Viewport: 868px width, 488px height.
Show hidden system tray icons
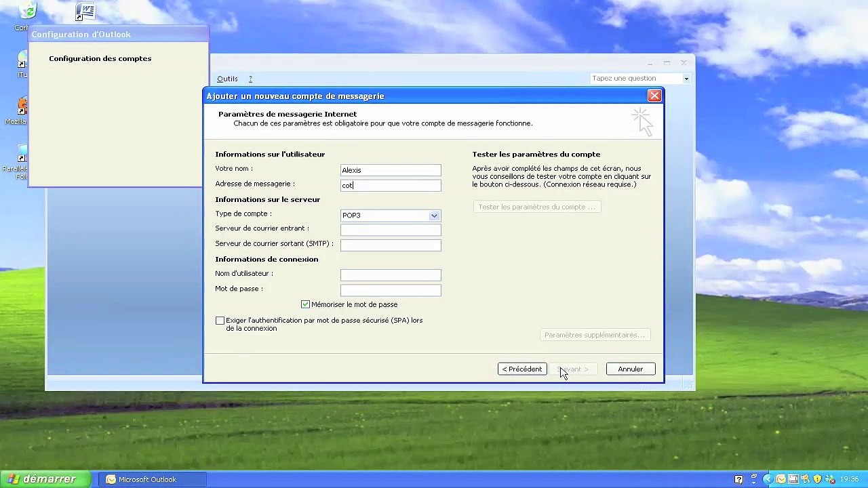tap(769, 479)
